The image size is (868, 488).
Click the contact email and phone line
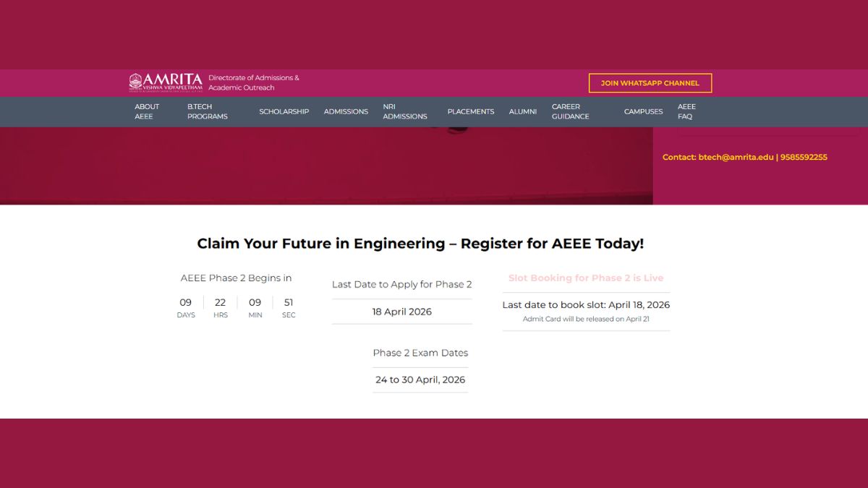point(744,157)
